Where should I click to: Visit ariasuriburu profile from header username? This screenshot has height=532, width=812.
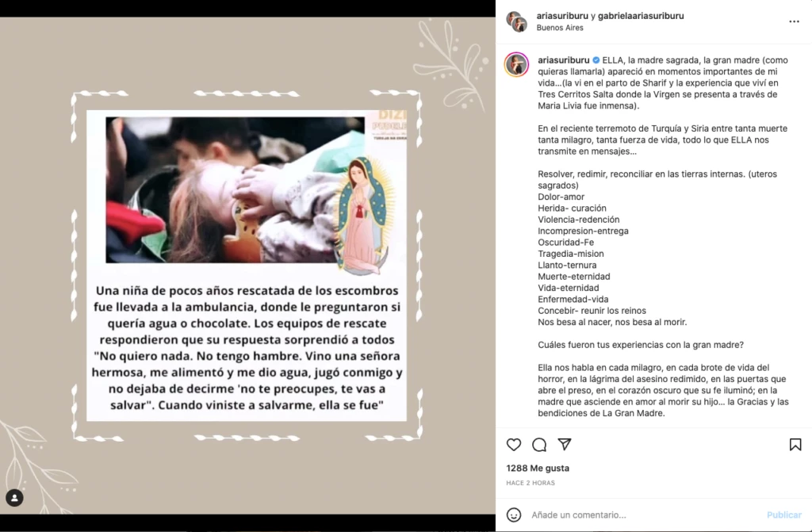[x=562, y=16]
